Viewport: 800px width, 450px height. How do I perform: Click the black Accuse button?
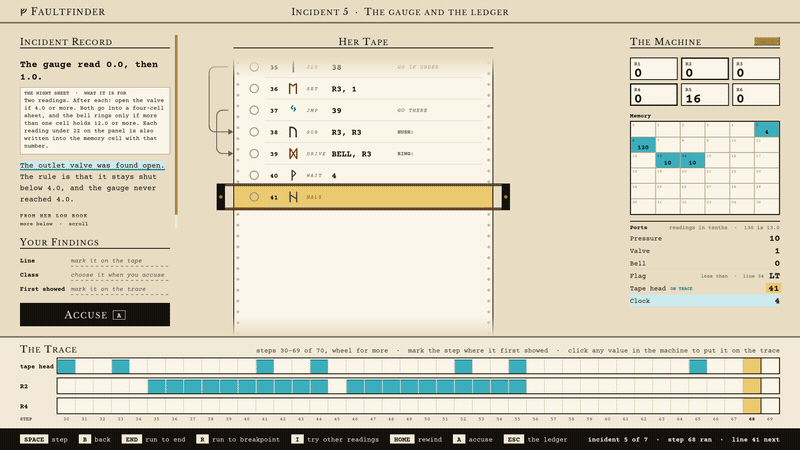click(x=95, y=315)
